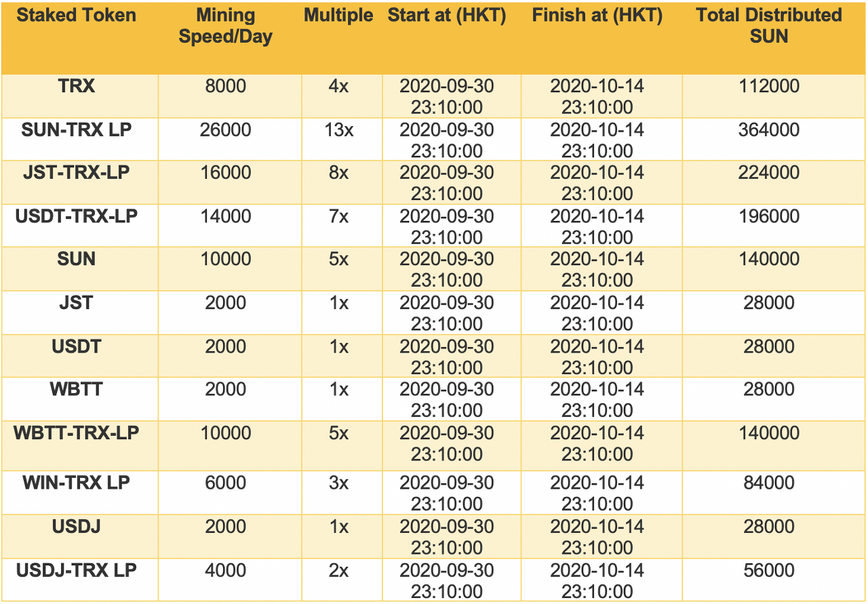Select the SUN-TRX LP row label
Image resolution: width=868 pixels, height=604 pixels.
tap(77, 129)
